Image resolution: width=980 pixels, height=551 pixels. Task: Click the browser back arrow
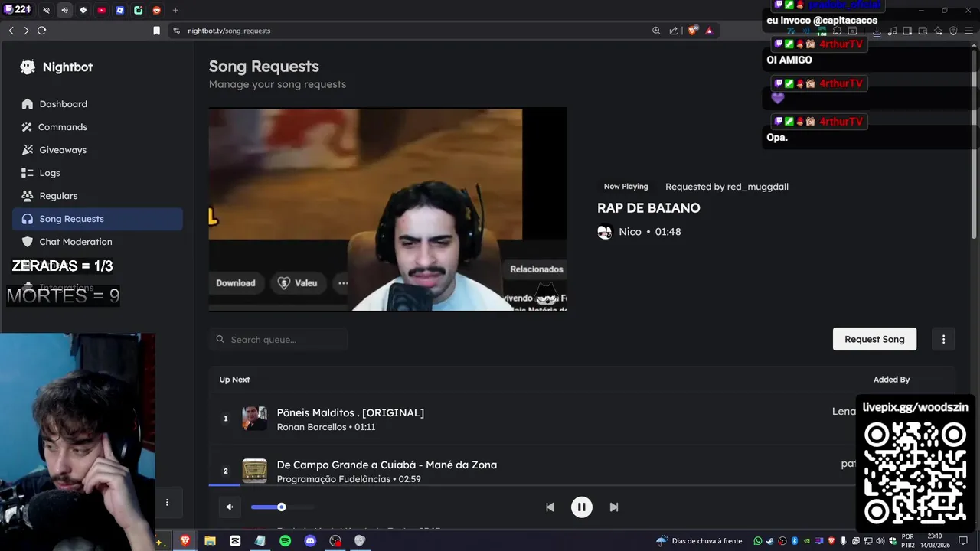(x=11, y=31)
